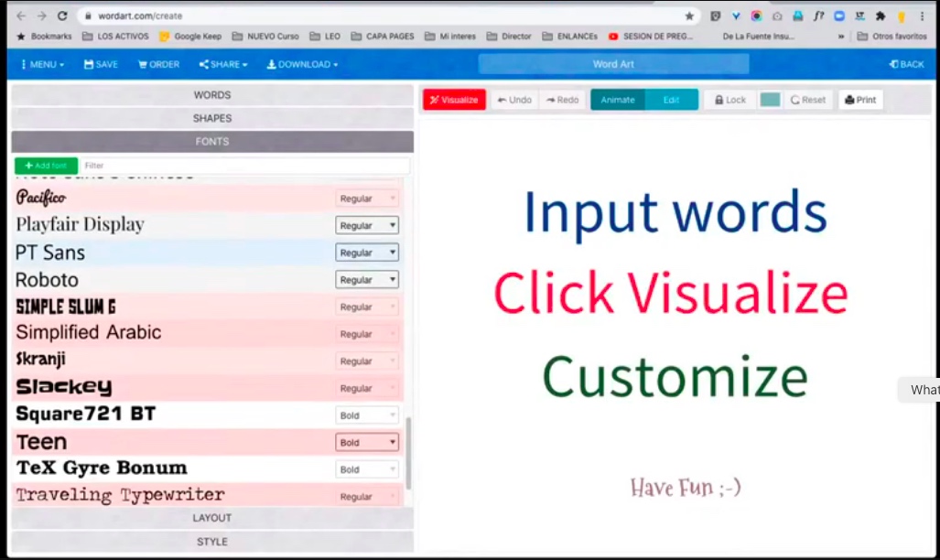
Task: Open the MENU dropdown menu
Action: (x=42, y=64)
